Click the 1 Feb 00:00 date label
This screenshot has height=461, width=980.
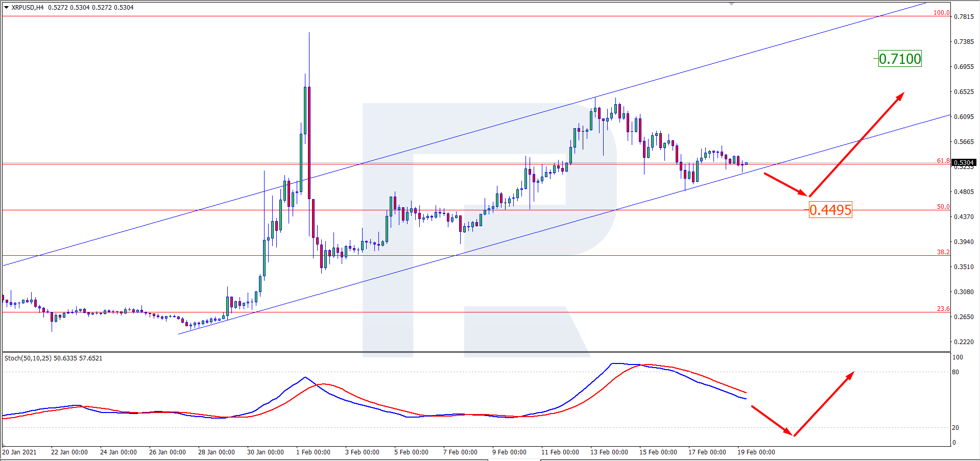(313, 452)
